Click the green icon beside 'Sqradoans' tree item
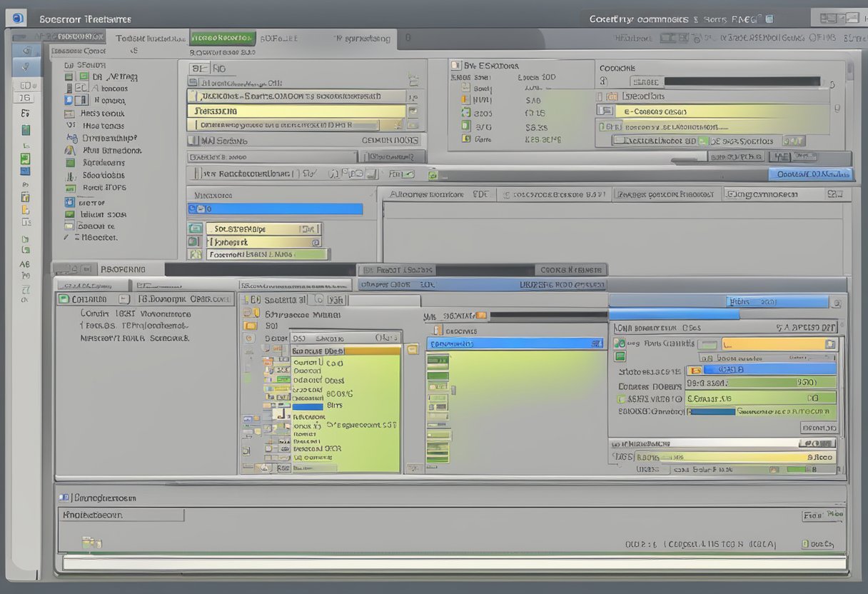Viewport: 868px width, 594px height. [x=70, y=163]
